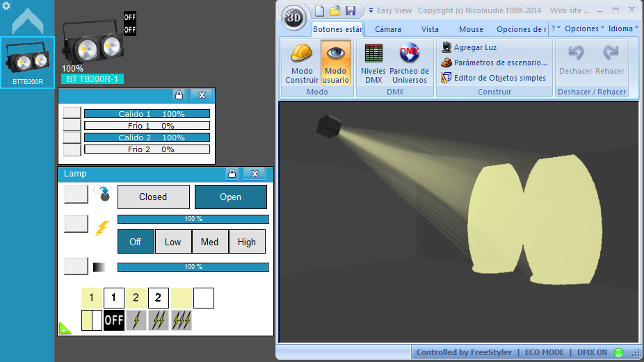644x362 pixels.
Task: Select the unlabeled yellow swatch
Action: coord(181,298)
